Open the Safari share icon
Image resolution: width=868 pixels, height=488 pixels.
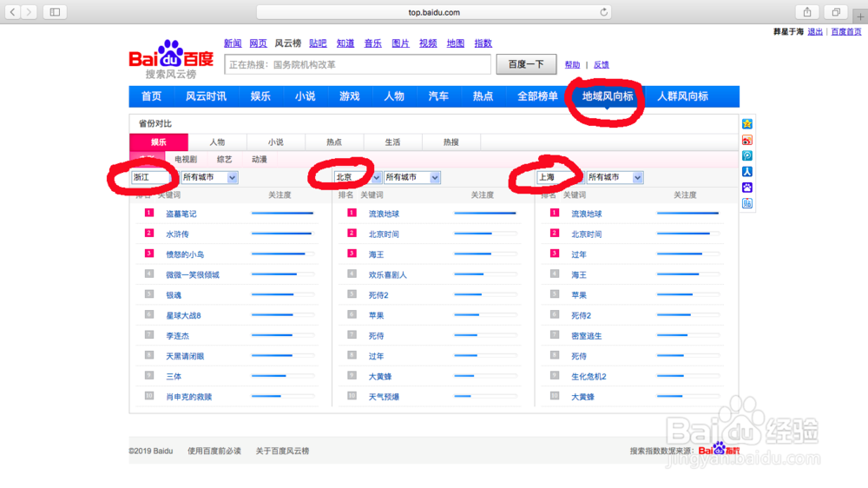[x=807, y=11]
